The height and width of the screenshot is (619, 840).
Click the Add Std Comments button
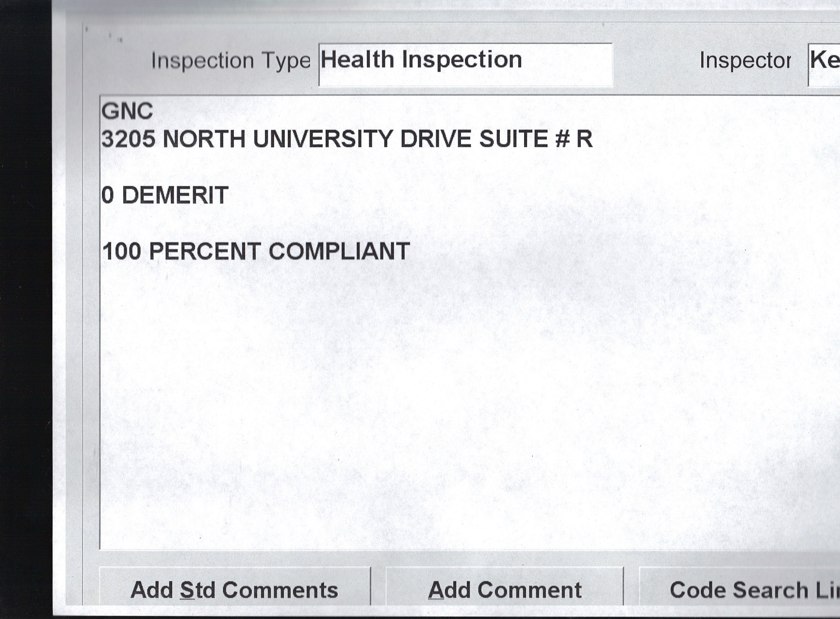click(234, 589)
